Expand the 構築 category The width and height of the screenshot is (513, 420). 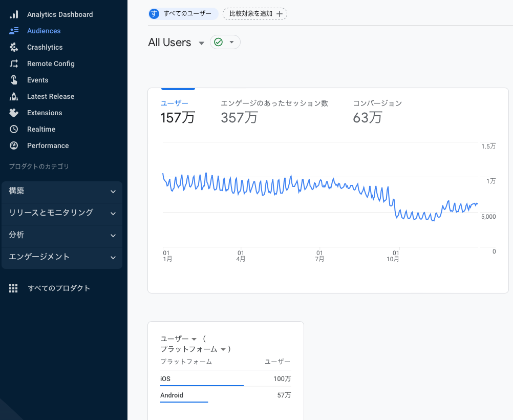62,191
